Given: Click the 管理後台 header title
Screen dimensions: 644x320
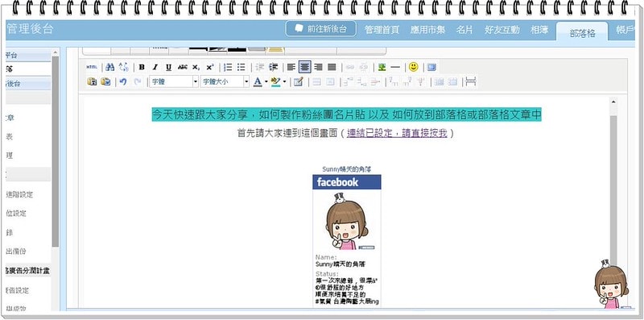Looking at the screenshot, I should pos(30,29).
